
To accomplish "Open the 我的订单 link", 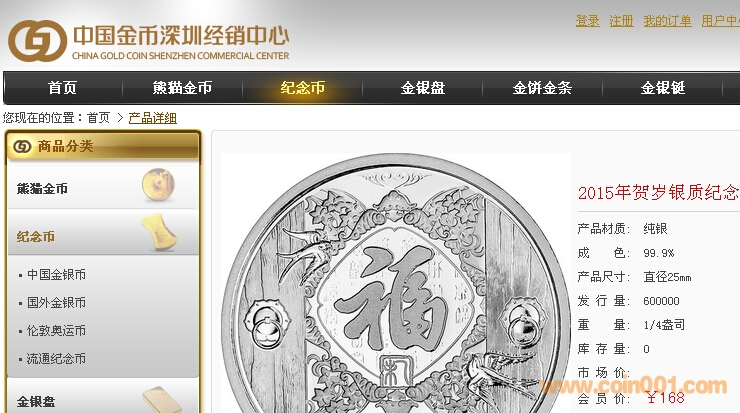I will coord(667,21).
